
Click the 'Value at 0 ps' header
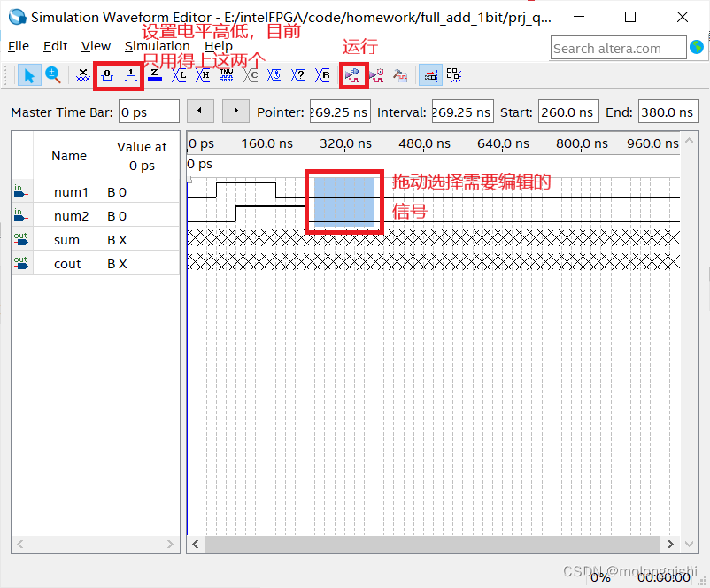(x=142, y=156)
